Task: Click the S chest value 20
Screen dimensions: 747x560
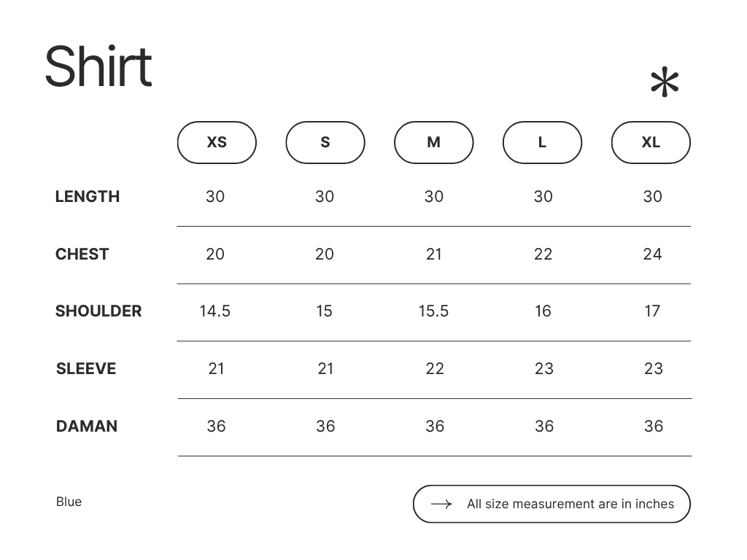Action: click(325, 254)
